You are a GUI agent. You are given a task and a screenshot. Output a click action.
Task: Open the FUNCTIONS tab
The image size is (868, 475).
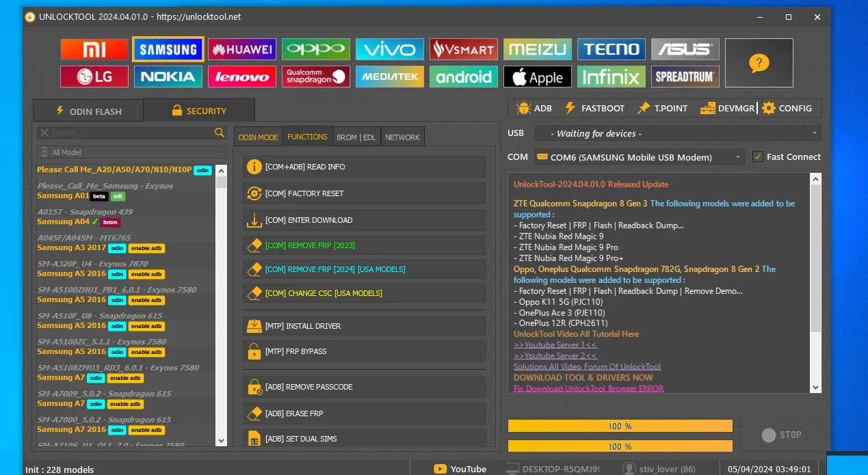[307, 136]
